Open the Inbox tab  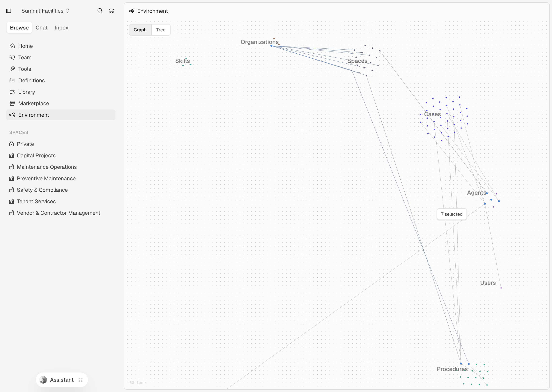pyautogui.click(x=61, y=28)
